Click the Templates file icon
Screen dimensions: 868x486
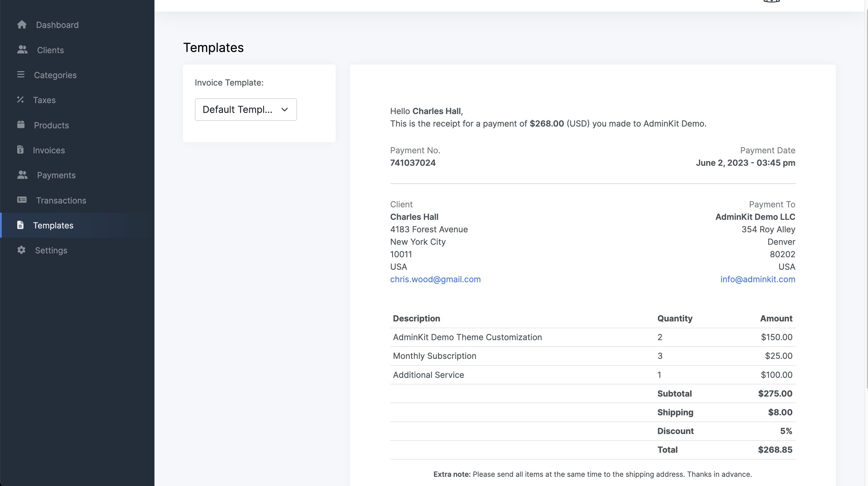(x=20, y=225)
